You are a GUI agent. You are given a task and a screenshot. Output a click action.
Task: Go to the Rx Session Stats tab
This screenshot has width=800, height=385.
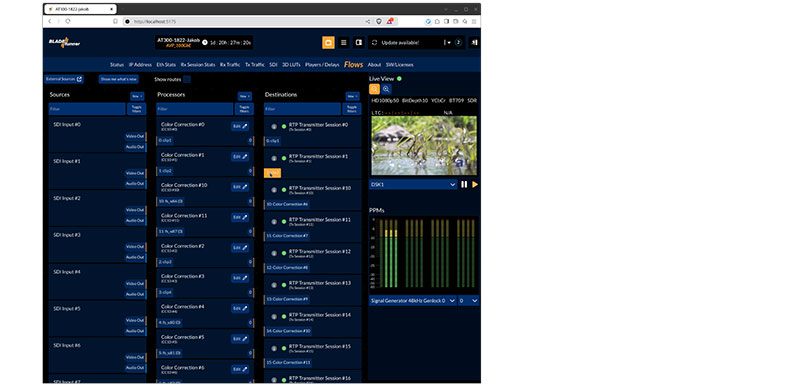198,65
